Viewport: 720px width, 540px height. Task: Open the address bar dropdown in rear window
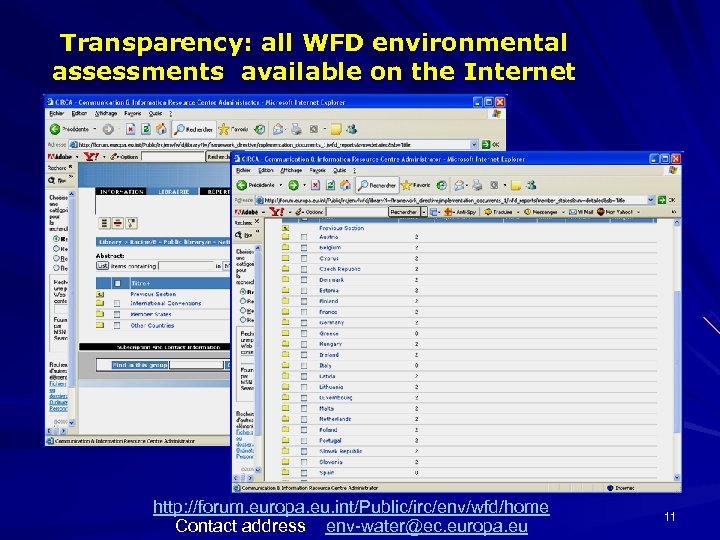pos(474,144)
